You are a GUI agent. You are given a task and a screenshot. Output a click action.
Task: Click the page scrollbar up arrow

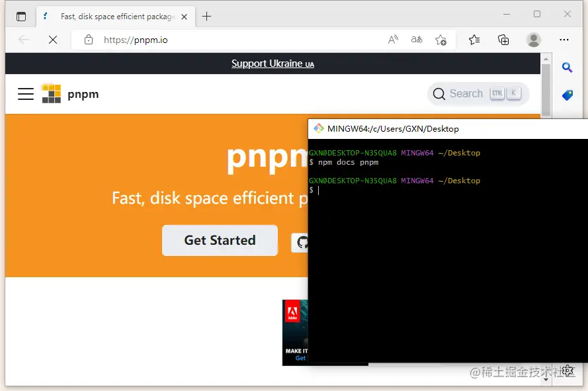546,59
